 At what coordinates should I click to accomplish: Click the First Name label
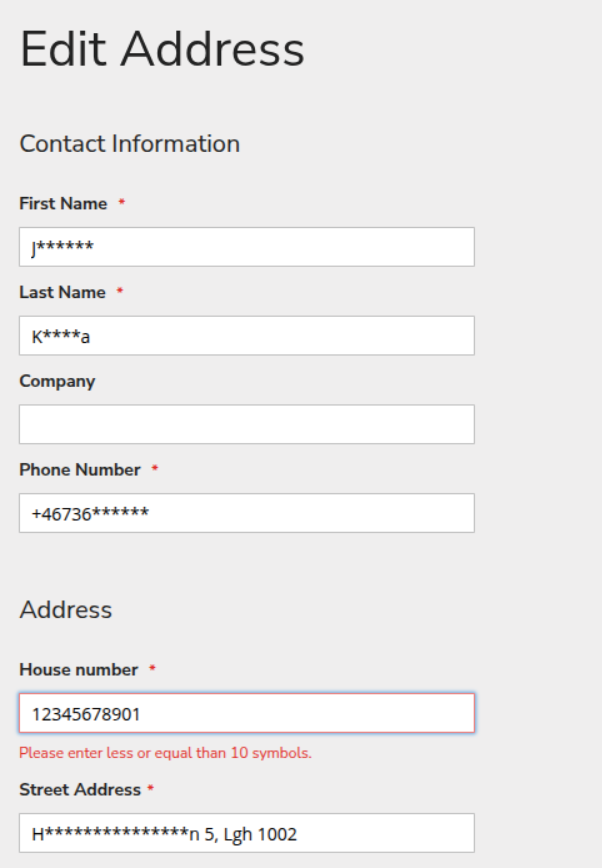[x=63, y=203]
